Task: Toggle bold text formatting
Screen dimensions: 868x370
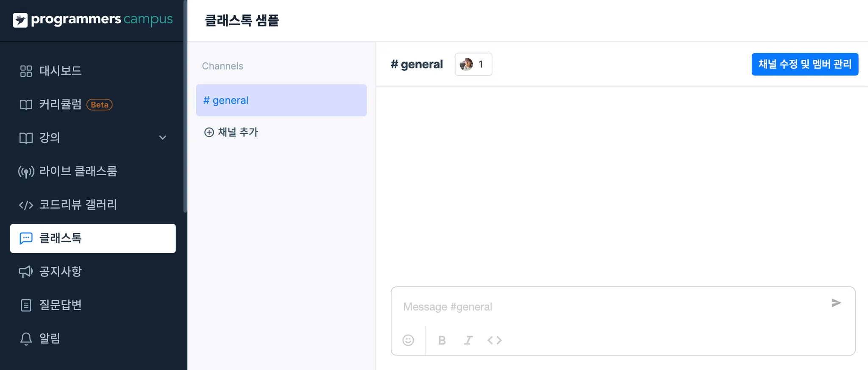Action: 442,340
